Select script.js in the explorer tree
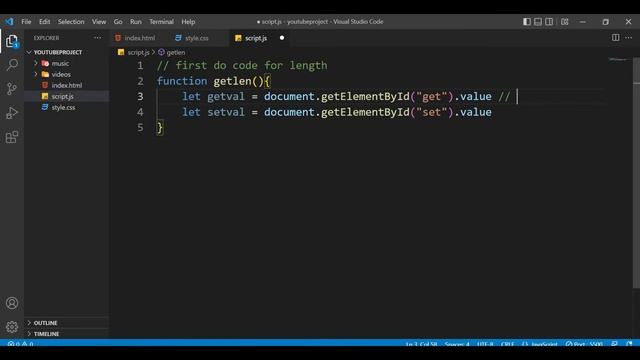Image resolution: width=640 pixels, height=360 pixels. pyautogui.click(x=62, y=96)
